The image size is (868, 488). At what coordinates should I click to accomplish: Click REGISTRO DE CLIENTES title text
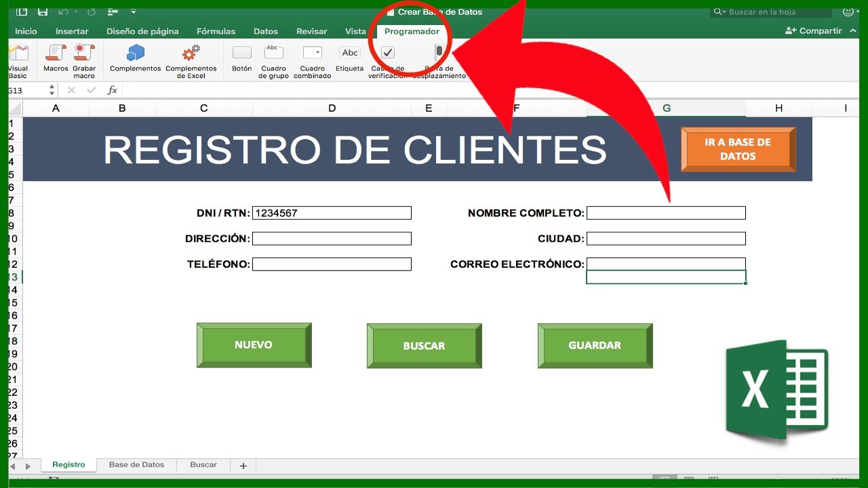tap(355, 149)
